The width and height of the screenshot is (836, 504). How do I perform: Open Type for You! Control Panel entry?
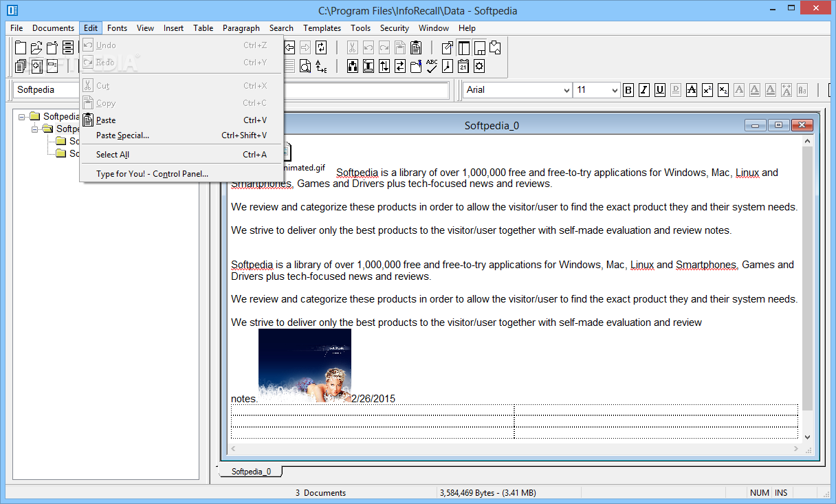tap(181, 174)
